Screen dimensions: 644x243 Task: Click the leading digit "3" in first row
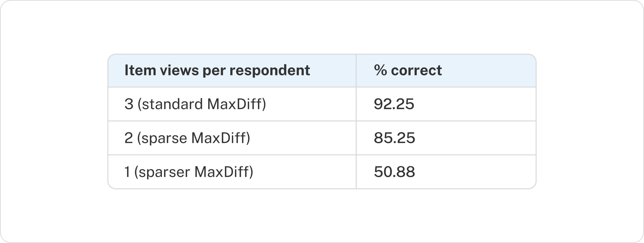coord(129,104)
